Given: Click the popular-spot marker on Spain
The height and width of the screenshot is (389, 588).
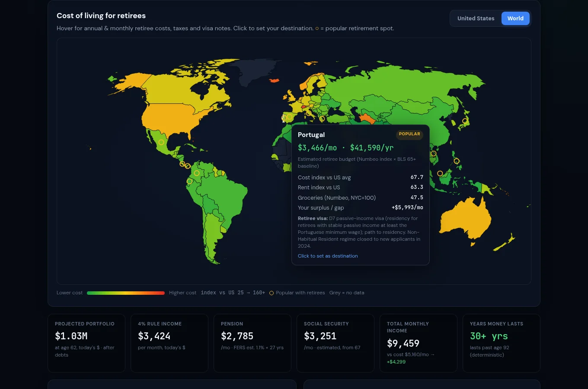Looking at the screenshot, I should tap(289, 117).
